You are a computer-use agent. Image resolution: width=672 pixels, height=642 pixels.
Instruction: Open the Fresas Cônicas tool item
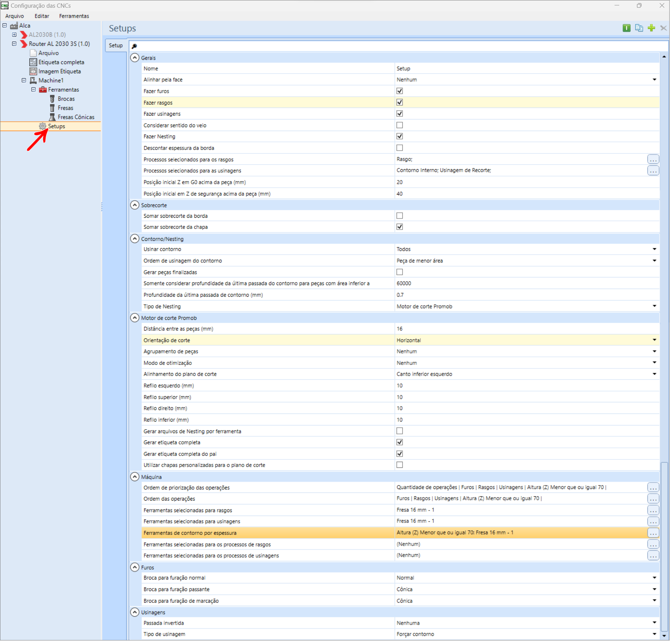76,118
